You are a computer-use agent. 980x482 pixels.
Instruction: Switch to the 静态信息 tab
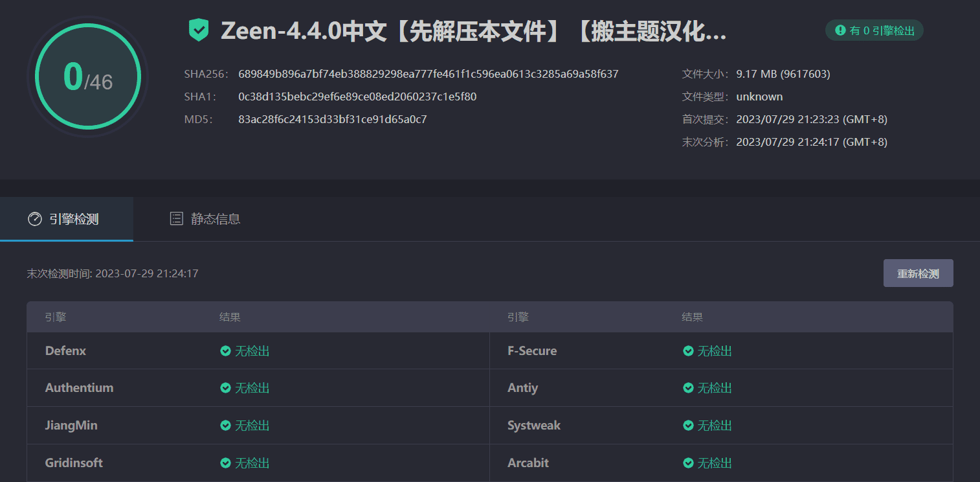point(205,219)
